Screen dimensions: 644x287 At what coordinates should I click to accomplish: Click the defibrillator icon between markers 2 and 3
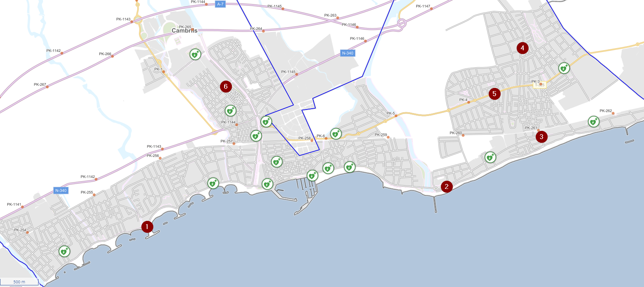490,157
